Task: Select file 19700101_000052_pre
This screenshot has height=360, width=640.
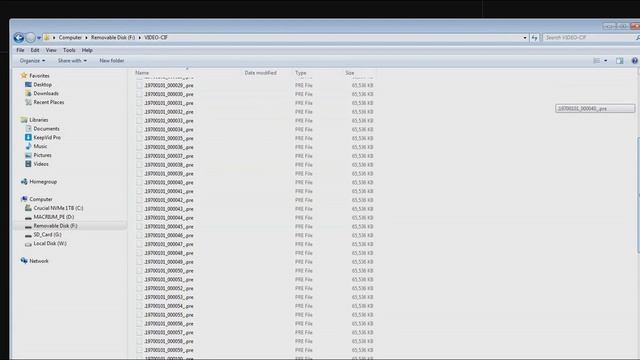Action: click(169, 289)
